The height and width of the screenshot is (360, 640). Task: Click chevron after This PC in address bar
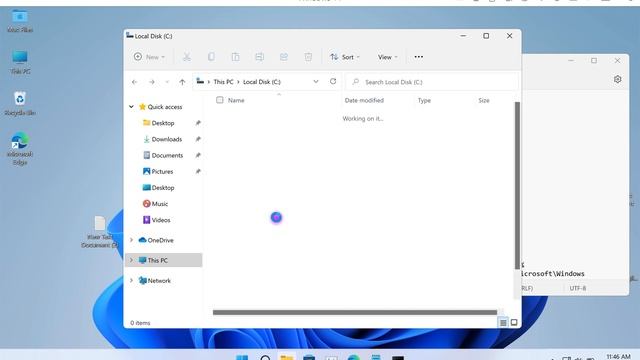238,82
